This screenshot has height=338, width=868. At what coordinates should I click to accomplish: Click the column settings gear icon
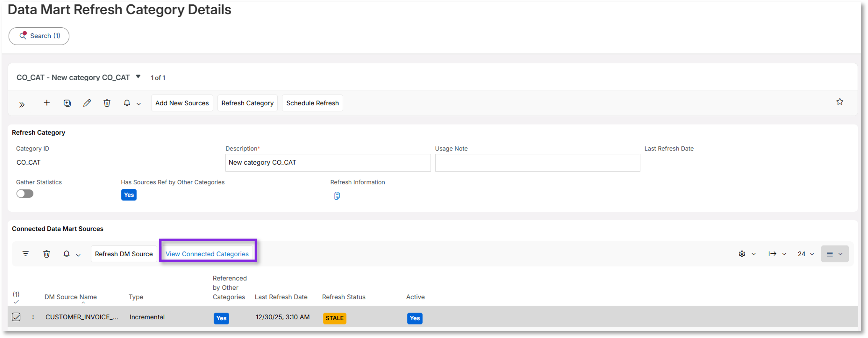point(742,254)
